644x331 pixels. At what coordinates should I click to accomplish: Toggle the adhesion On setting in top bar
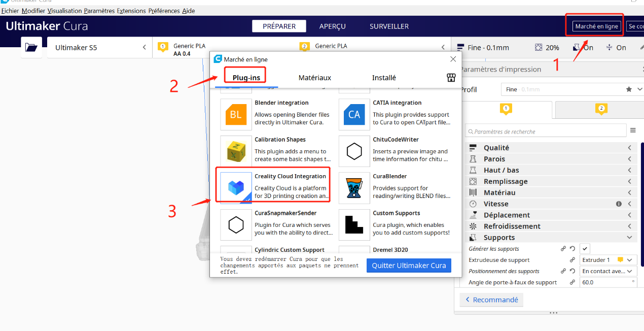pyautogui.click(x=617, y=47)
